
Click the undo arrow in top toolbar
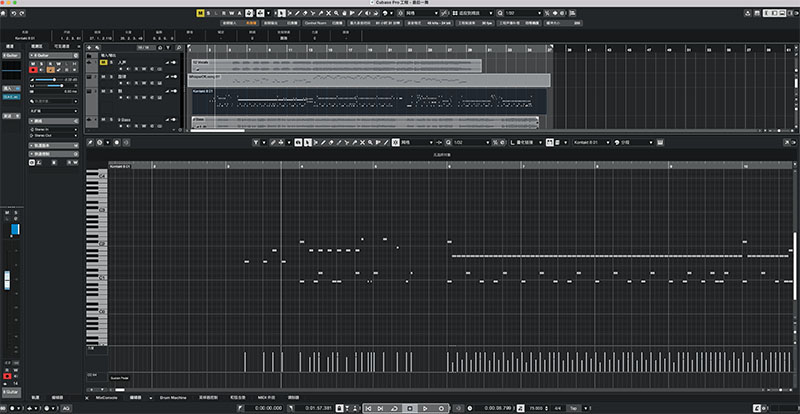13,13
